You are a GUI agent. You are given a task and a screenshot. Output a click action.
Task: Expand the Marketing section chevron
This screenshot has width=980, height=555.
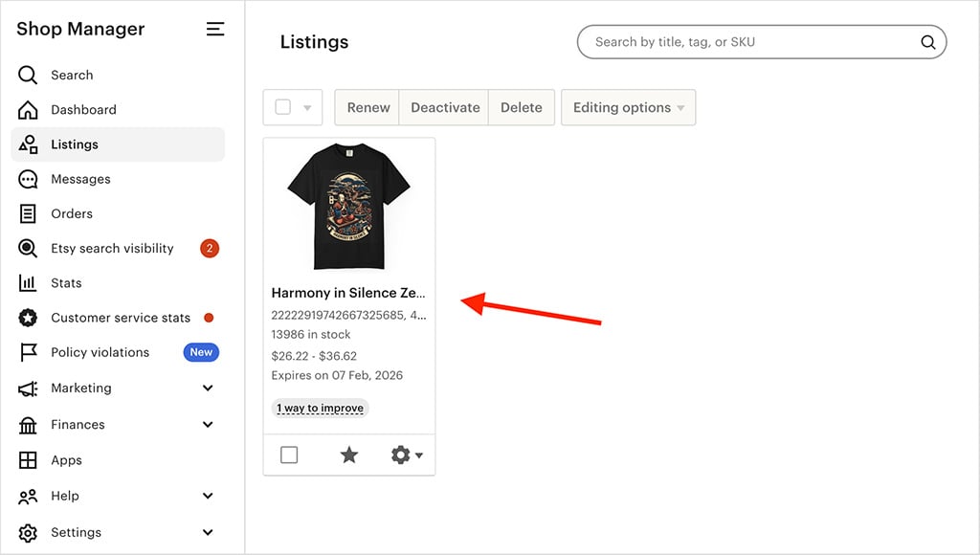point(208,388)
